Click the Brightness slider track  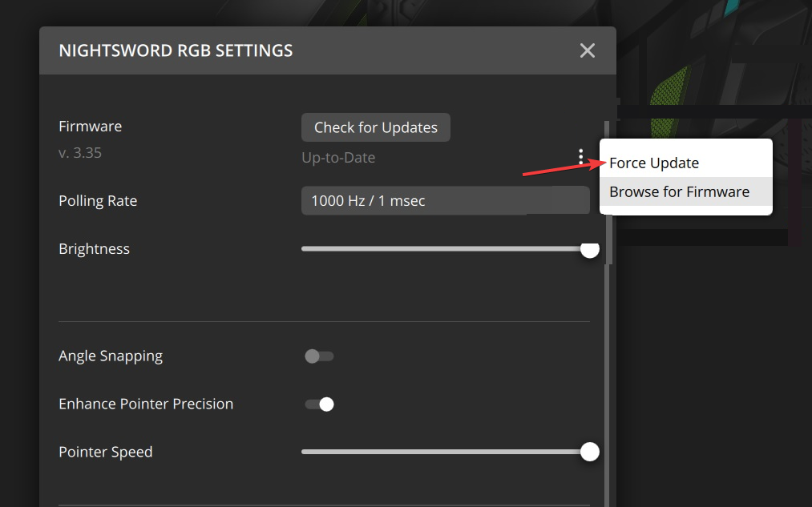[446, 249]
